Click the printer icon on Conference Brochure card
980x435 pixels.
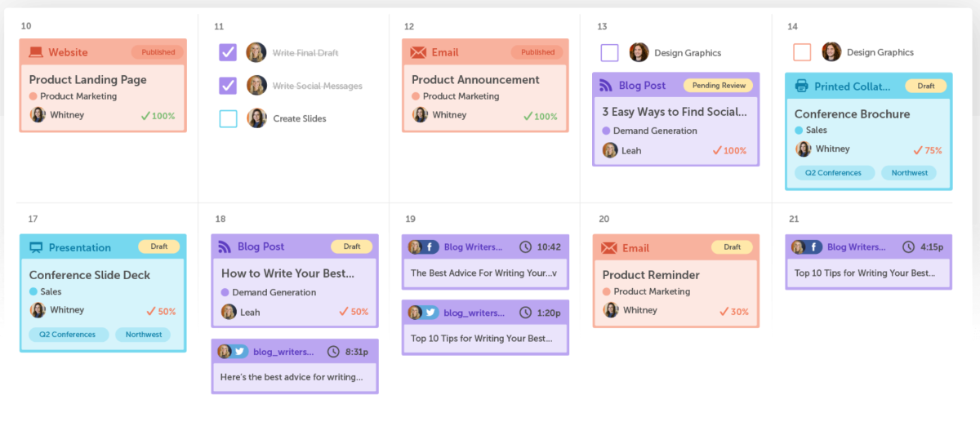tap(801, 86)
